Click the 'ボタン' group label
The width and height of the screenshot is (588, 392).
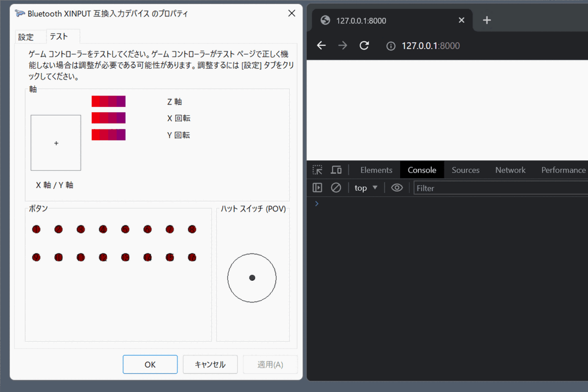click(38, 209)
